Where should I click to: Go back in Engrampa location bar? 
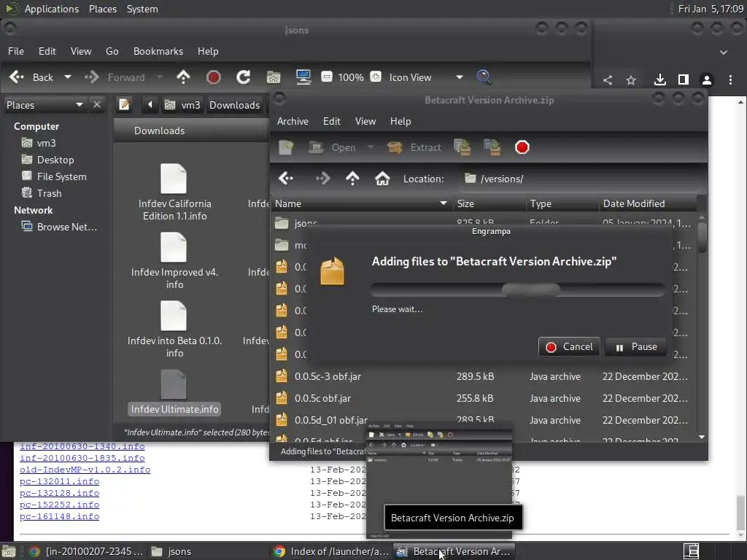coord(286,179)
